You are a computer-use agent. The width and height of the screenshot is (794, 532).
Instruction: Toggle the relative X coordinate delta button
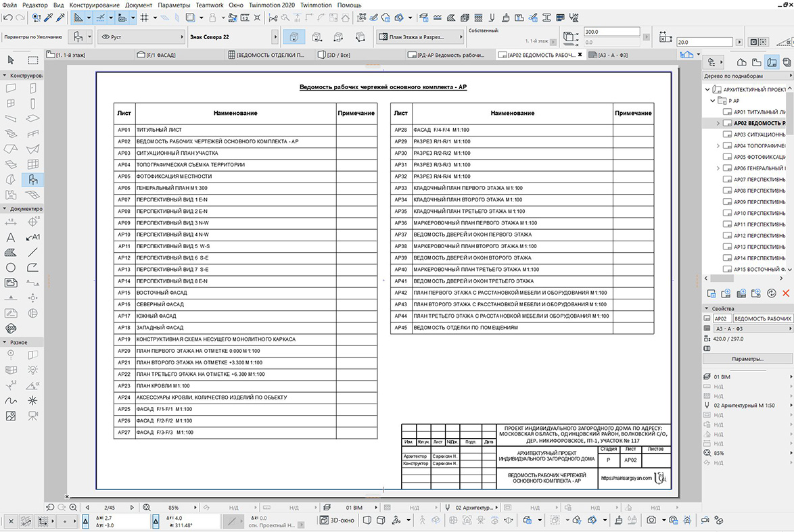[x=86, y=521]
